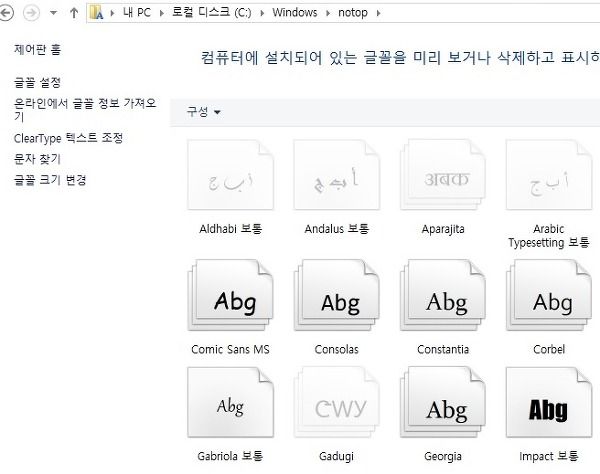Image resolution: width=600 pixels, height=474 pixels.
Task: Click the 'Constantia' label
Action: coord(443,349)
